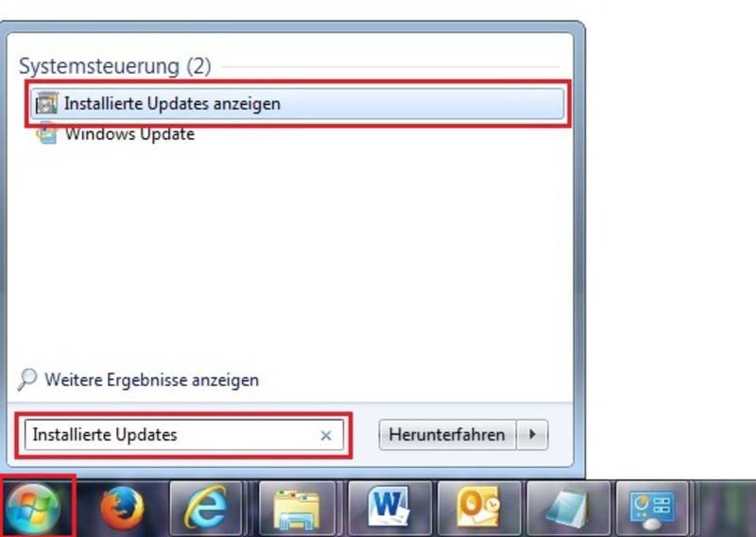Click the Windows Start orb
The width and height of the screenshot is (756, 537).
pyautogui.click(x=33, y=508)
